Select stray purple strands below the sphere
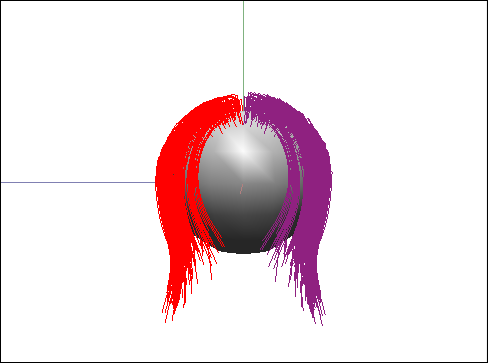This screenshot has height=363, width=488. click(x=279, y=262)
